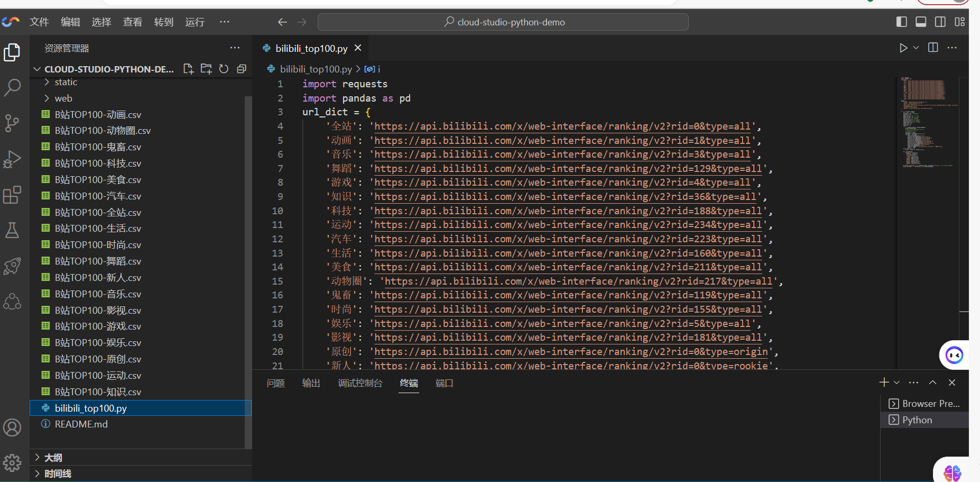The image size is (980, 482).
Task: Maximize the panel size with the chevron
Action: point(933,382)
